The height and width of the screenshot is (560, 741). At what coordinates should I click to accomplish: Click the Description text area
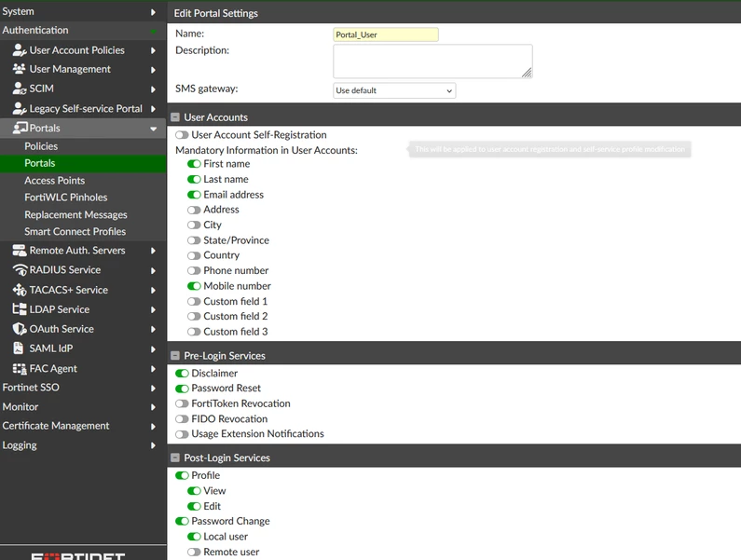coord(432,61)
